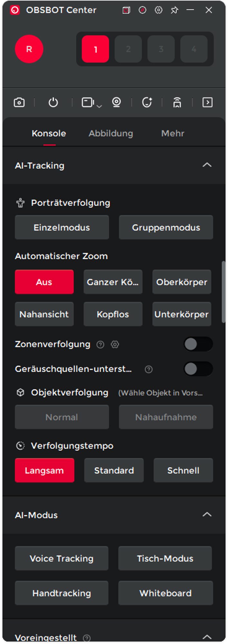Image resolution: width=228 pixels, height=644 pixels.
Task: Toggle the Geräuschquellen-unterstützung switch
Action: tap(198, 369)
